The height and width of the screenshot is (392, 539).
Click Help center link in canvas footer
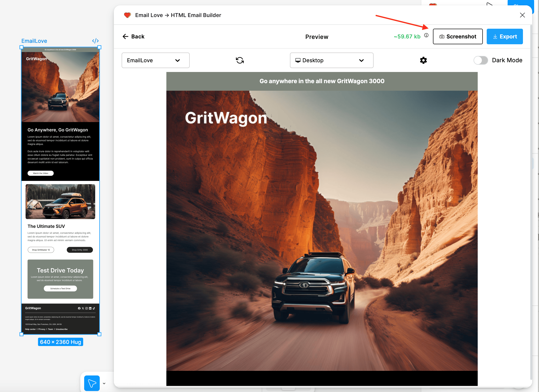(30, 329)
